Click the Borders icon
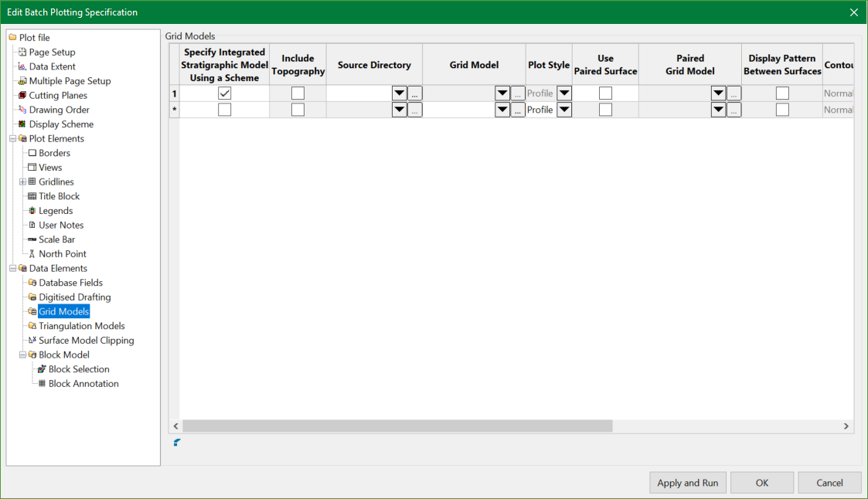The height and width of the screenshot is (499, 868). (x=32, y=153)
